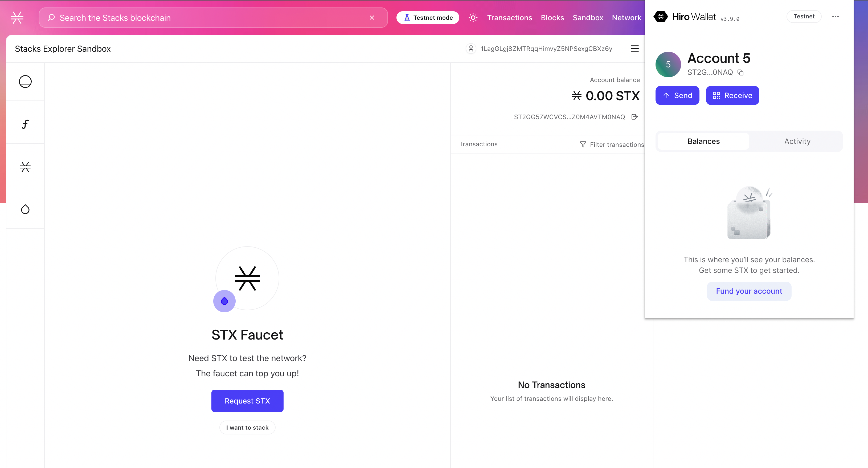Image resolution: width=868 pixels, height=468 pixels.
Task: Open the Hiro Wallet three-dots menu
Action: coord(835,16)
